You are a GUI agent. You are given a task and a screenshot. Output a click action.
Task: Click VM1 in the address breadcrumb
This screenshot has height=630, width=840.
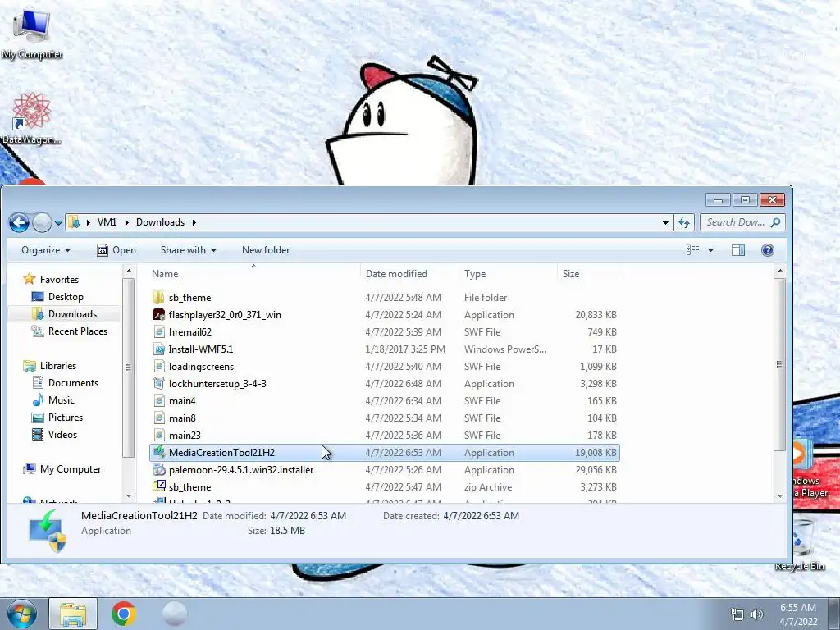107,222
